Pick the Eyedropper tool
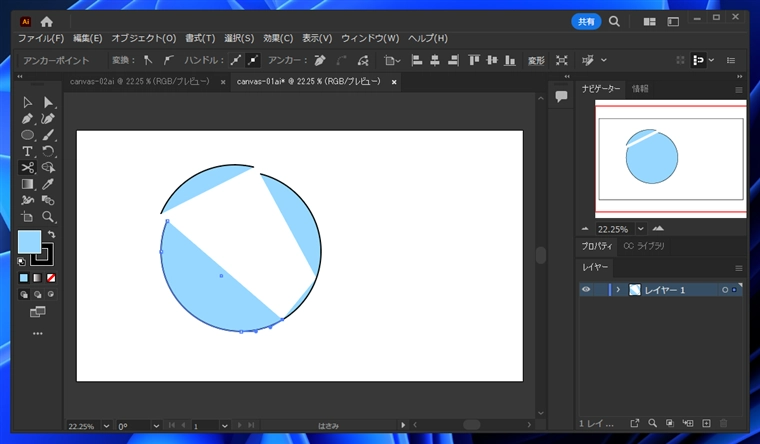The width and height of the screenshot is (760, 444). click(47, 184)
